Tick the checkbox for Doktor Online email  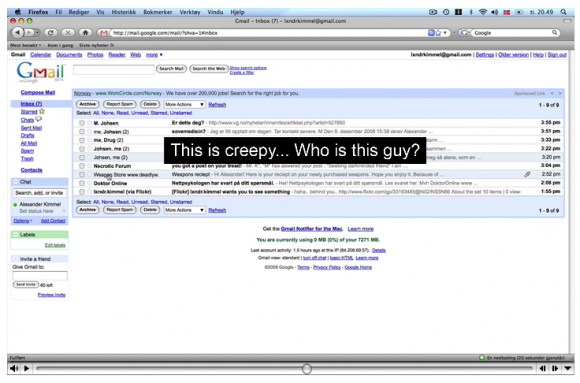82,183
